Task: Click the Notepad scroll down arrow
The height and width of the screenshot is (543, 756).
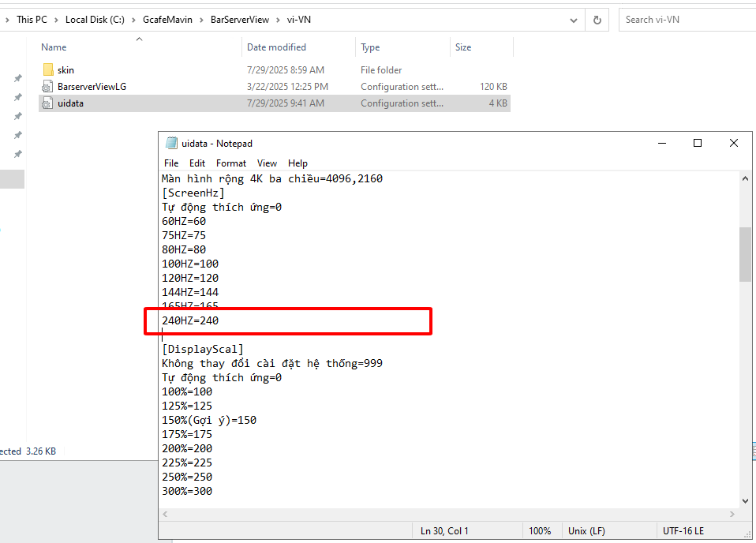Action: tap(745, 500)
